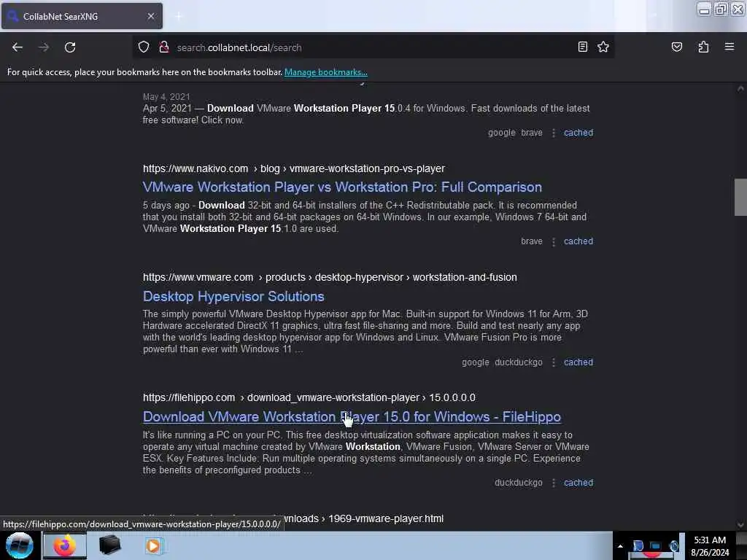Open more options dots for May 4, 2021 result
The image size is (747, 560).
click(553, 133)
